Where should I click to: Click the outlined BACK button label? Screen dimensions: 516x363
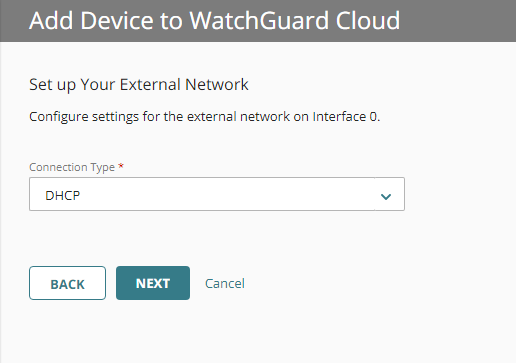click(x=67, y=284)
